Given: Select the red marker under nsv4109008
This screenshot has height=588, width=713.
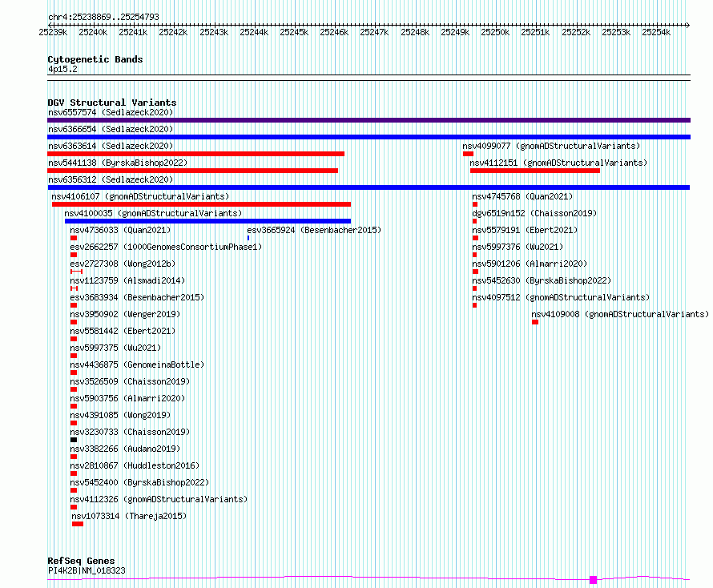Looking at the screenshot, I should [x=535, y=322].
